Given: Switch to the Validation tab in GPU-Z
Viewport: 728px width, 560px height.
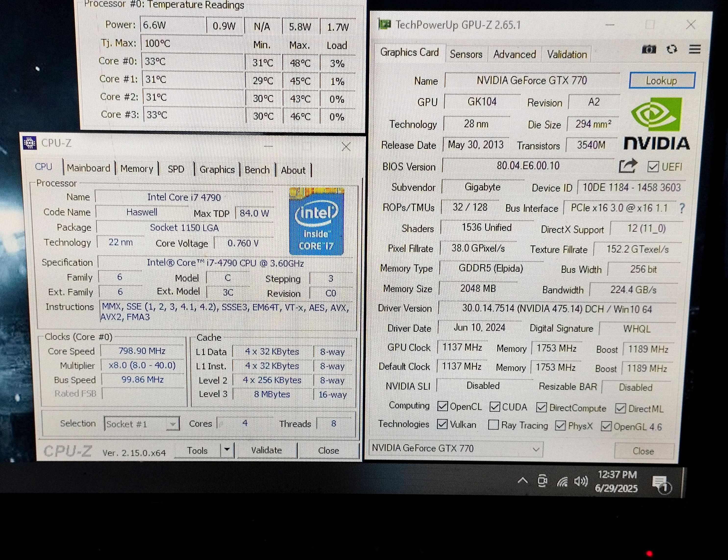Looking at the screenshot, I should [x=567, y=54].
